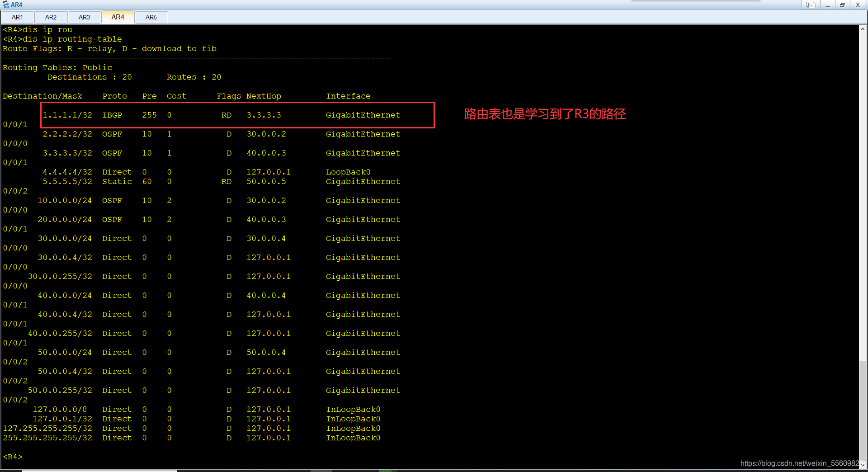Viewport: 868px width, 472px height.
Task: Click the 3.3.3.3/32 destination entry
Action: [x=67, y=153]
